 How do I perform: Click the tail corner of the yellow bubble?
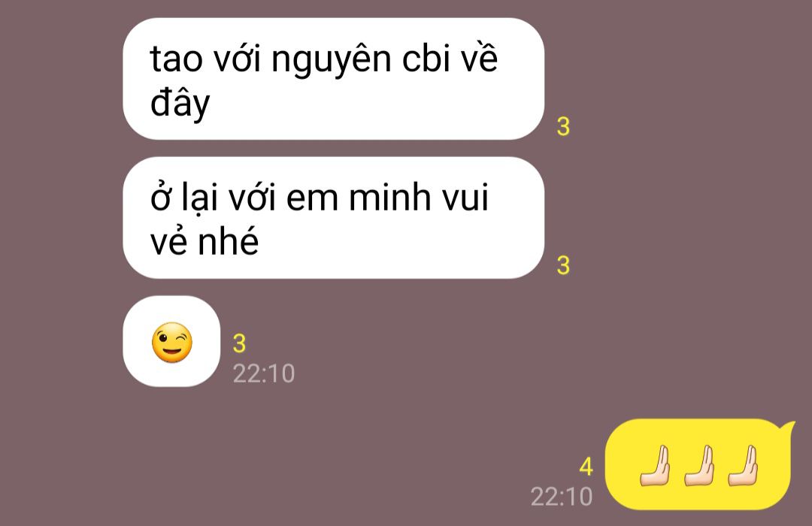point(789,426)
